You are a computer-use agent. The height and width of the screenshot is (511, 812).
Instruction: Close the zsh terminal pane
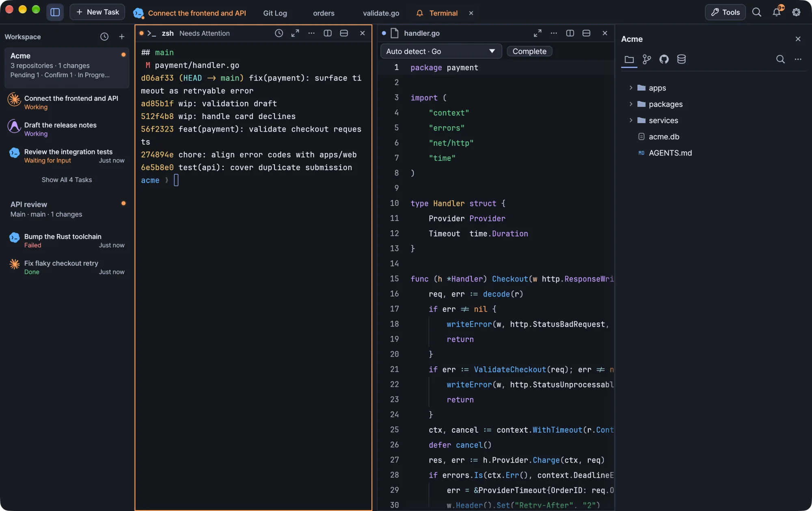point(363,33)
